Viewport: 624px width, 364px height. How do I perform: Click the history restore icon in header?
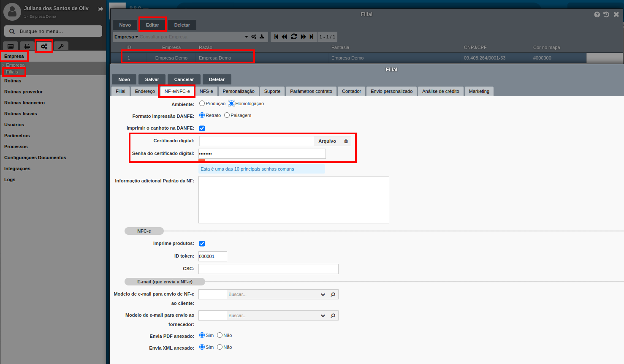tap(606, 14)
